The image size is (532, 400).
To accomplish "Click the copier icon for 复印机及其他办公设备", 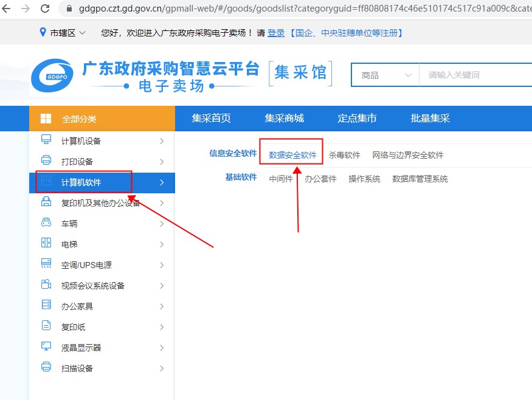I will [x=46, y=202].
